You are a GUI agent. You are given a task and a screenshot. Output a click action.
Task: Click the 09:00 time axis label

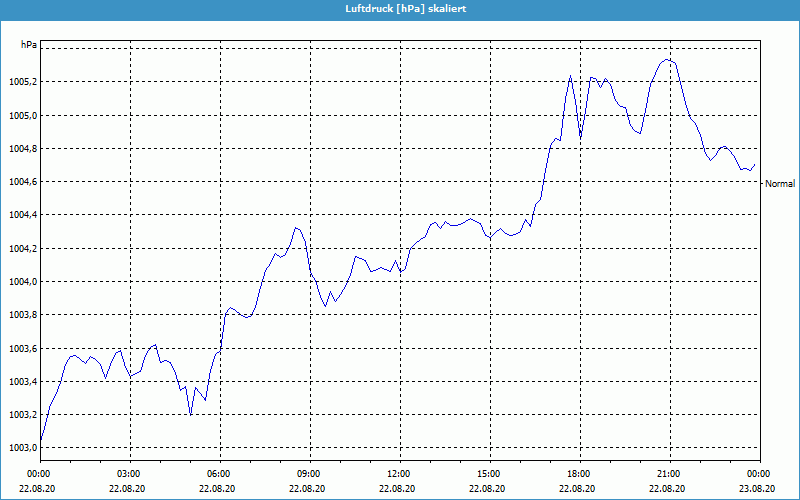309,473
